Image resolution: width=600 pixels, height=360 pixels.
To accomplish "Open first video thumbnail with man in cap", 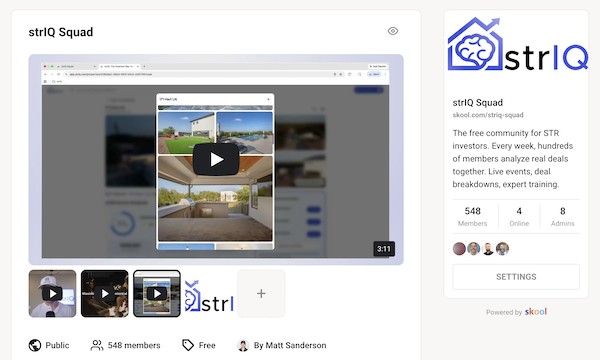I will point(52,293).
